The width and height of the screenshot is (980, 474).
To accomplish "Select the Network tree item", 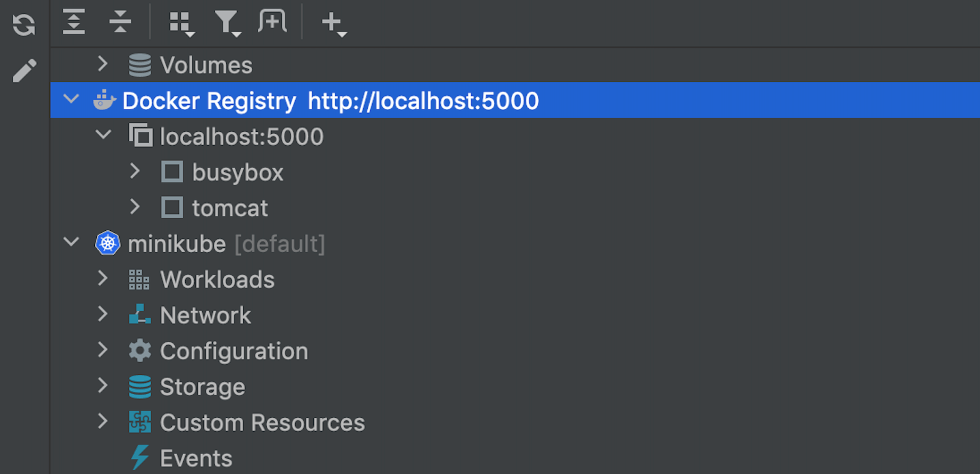I will (x=205, y=315).
